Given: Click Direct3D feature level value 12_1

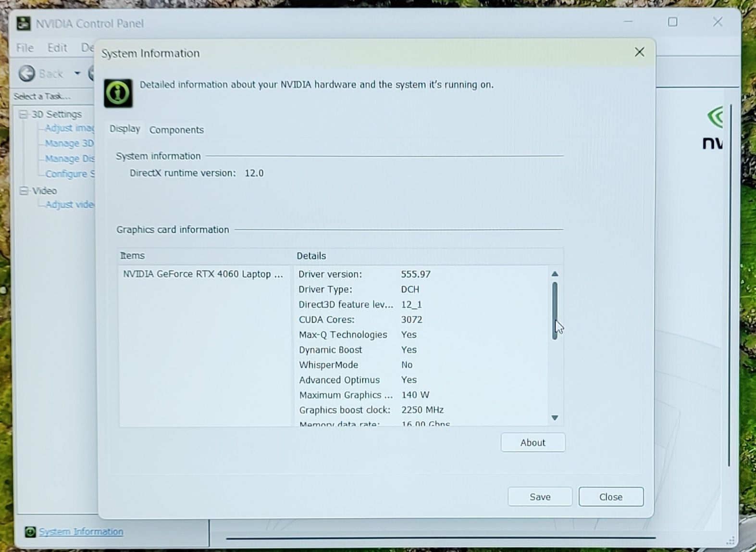Looking at the screenshot, I should tap(411, 304).
